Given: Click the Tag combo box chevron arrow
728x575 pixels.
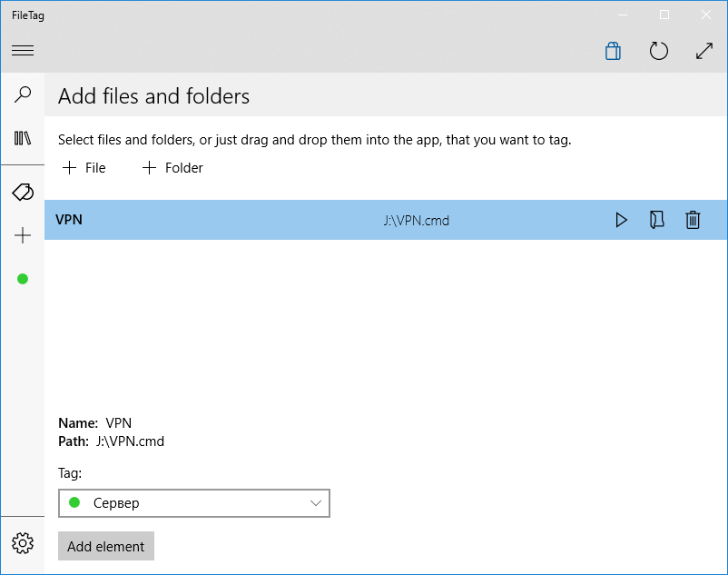Looking at the screenshot, I should (x=316, y=503).
